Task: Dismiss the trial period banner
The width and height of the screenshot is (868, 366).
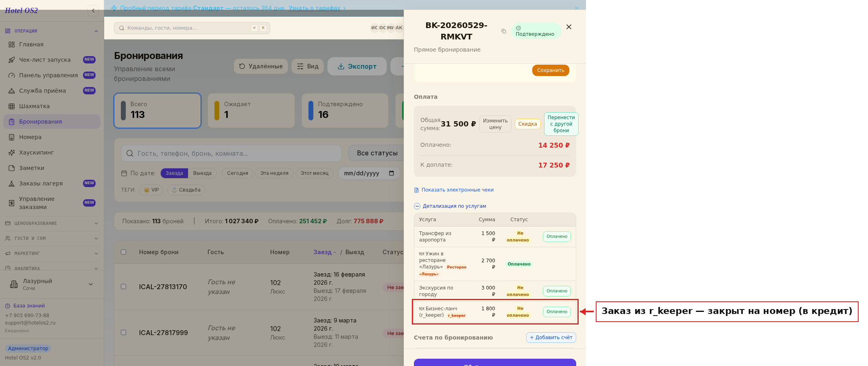Action: point(576,8)
